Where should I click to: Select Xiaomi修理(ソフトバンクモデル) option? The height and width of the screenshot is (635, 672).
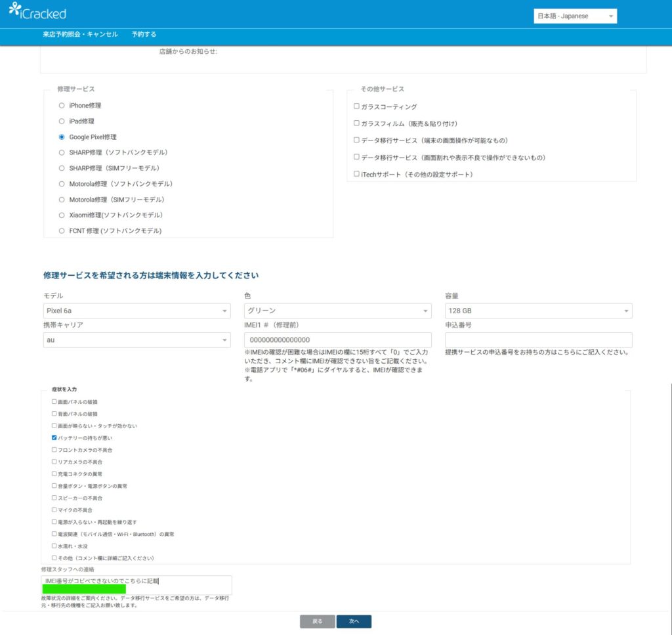62,215
